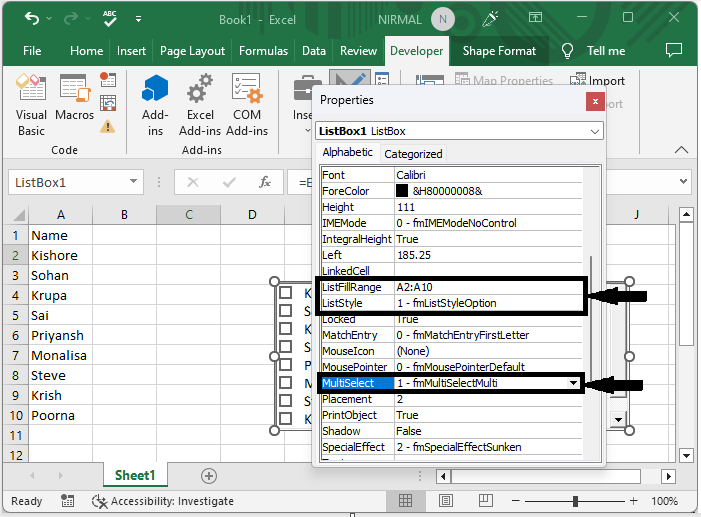The width and height of the screenshot is (701, 517).
Task: Expand the Name Box dropdown arrow
Action: pyautogui.click(x=133, y=181)
